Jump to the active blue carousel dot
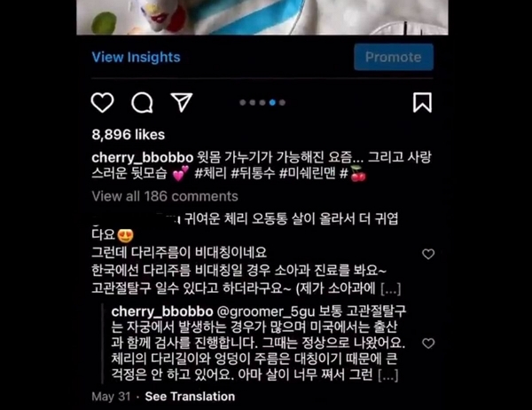532x410 pixels. [272, 103]
